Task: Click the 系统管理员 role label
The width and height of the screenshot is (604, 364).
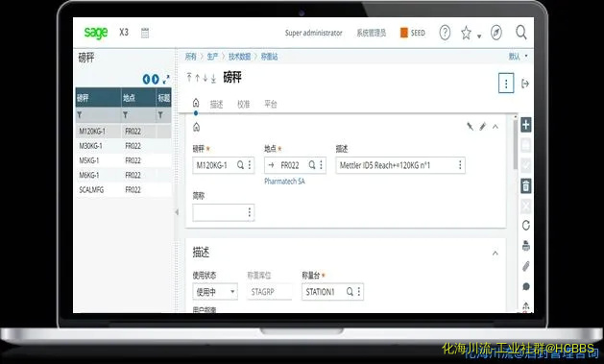Action: tap(371, 33)
